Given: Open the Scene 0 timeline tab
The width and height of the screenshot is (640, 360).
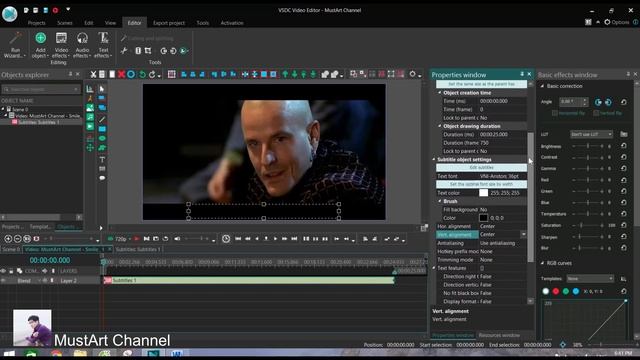Looking at the screenshot, I should pos(11,249).
